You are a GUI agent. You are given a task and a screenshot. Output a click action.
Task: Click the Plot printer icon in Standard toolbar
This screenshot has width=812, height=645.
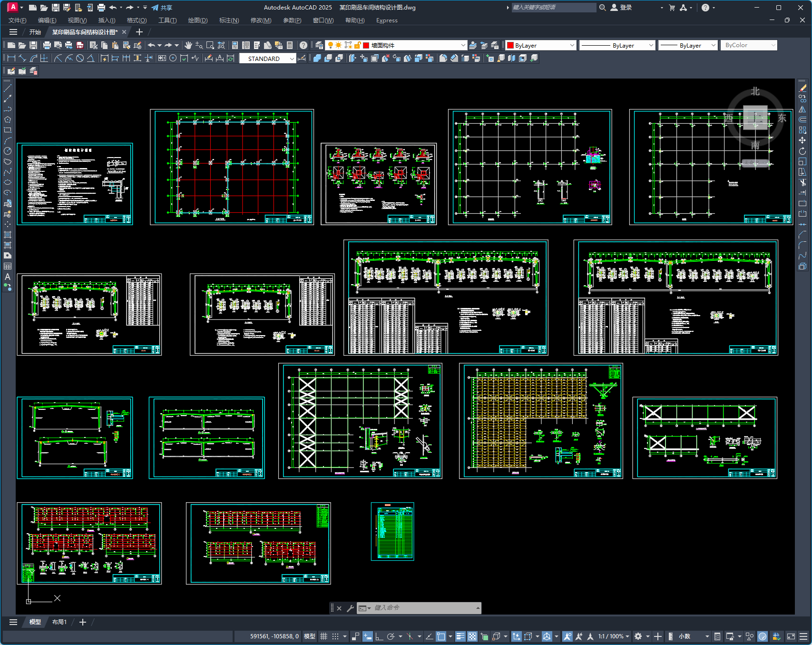pos(47,45)
